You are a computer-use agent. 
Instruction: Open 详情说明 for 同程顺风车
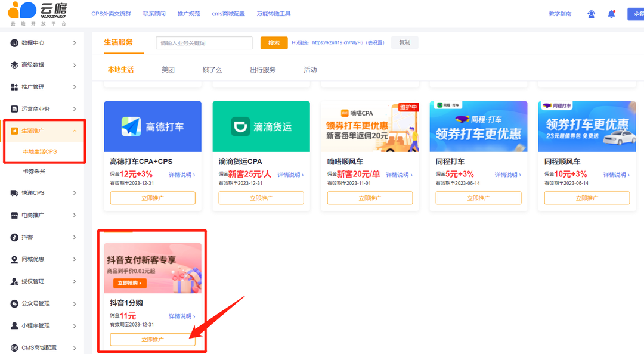pos(617,175)
